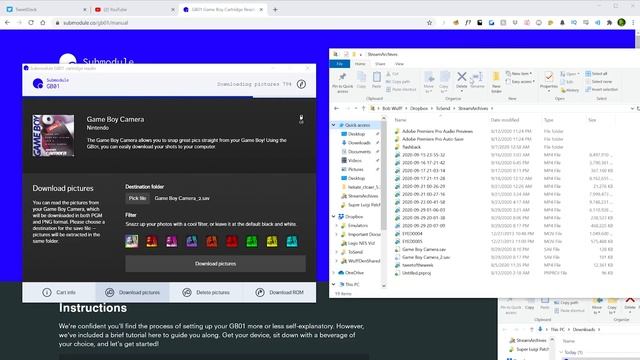Click the Submodule GB01 logo
Viewport: 640px width, 360px height.
[x=51, y=83]
